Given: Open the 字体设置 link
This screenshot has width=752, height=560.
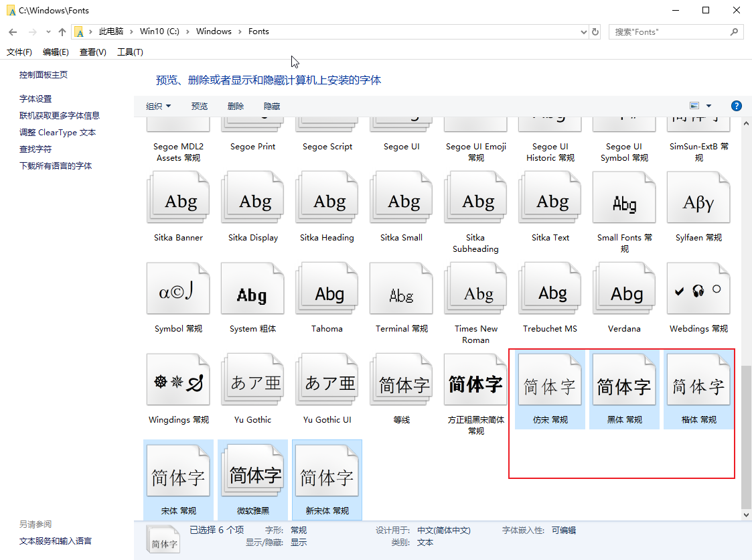Looking at the screenshot, I should pyautogui.click(x=35, y=98).
